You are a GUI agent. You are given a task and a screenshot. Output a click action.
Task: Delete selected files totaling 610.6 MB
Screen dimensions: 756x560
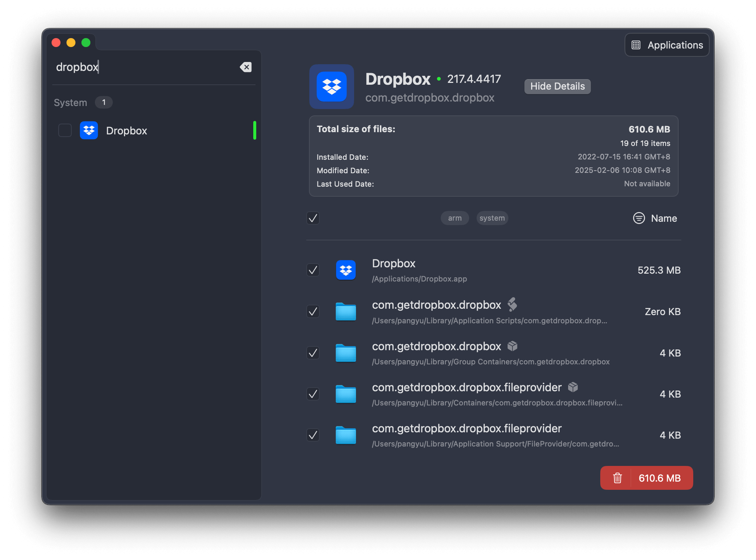click(647, 478)
